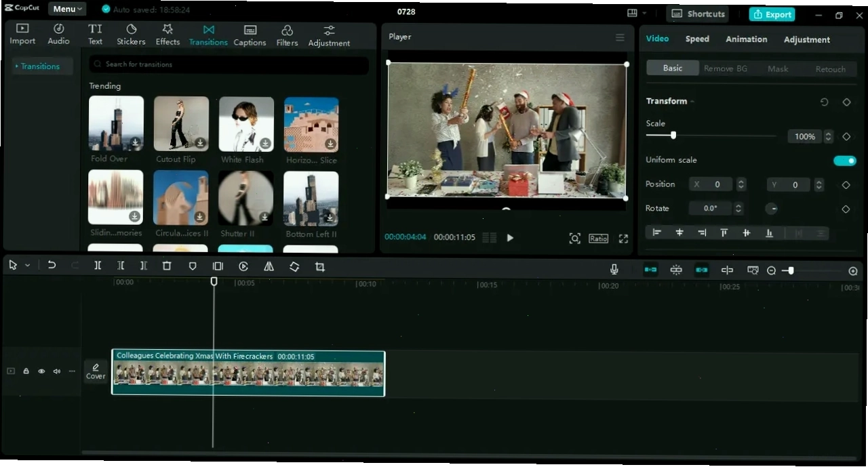This screenshot has height=467, width=868.
Task: Undo the last action
Action: pos(52,266)
